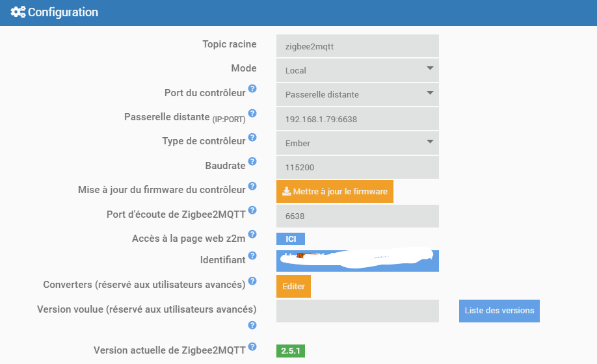Screen dimensions: 597x364
Task: Open Type de contrôleur dropdown showing Ember
Action: tap(358, 143)
